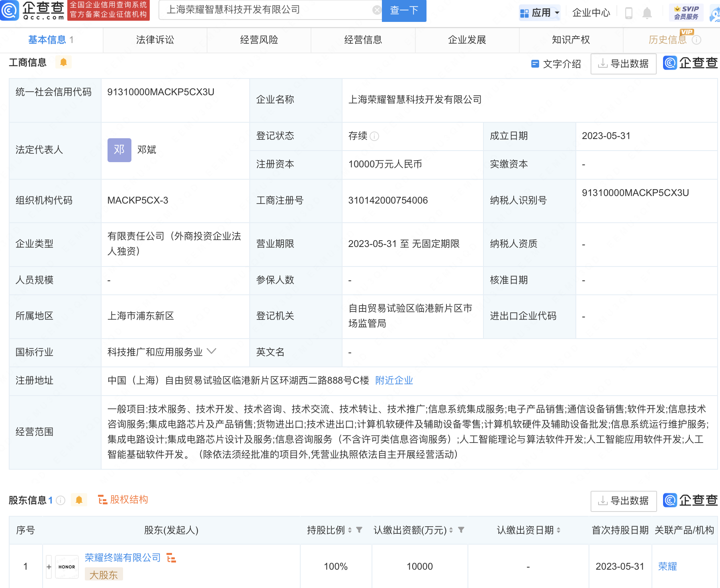Click the notification bell in top bar

pyautogui.click(x=647, y=13)
